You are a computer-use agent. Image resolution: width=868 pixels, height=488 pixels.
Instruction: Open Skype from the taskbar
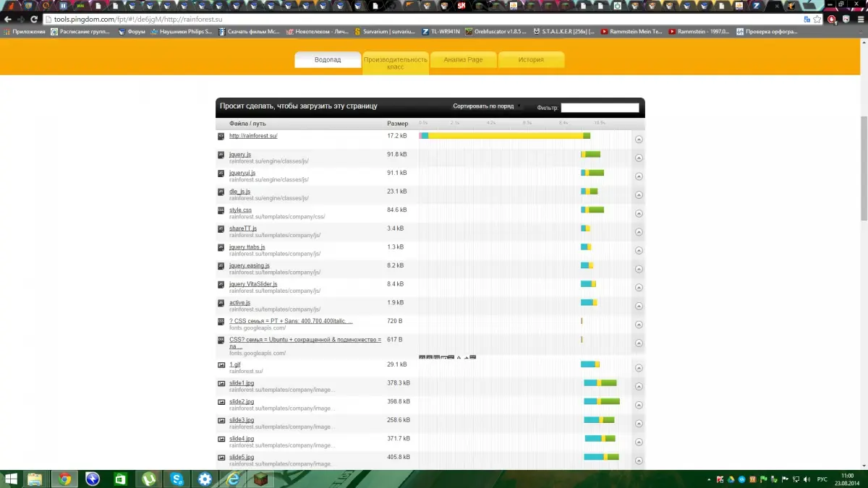[177, 479]
